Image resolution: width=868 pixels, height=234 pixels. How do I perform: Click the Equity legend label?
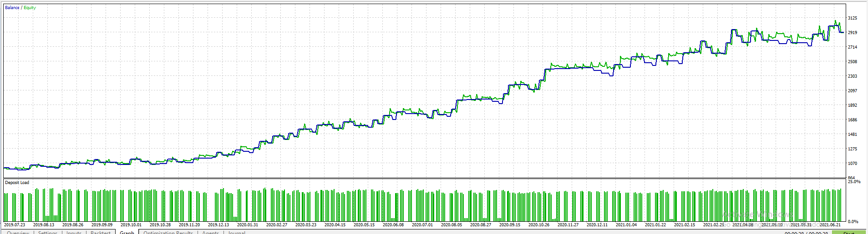pos(30,8)
